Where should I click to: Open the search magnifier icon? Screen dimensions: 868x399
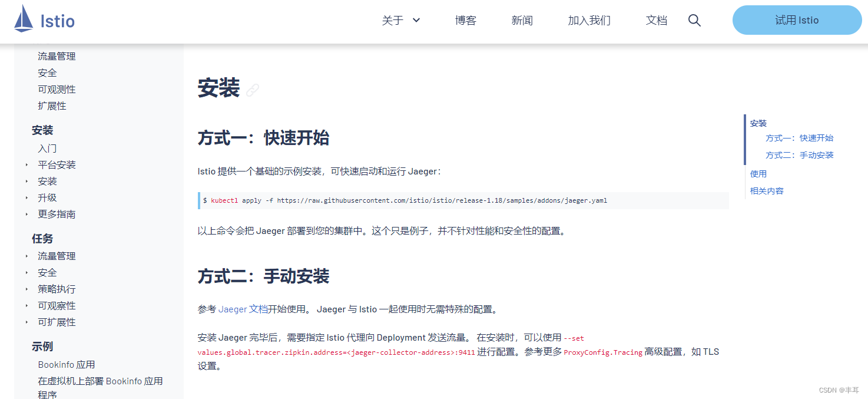694,19
